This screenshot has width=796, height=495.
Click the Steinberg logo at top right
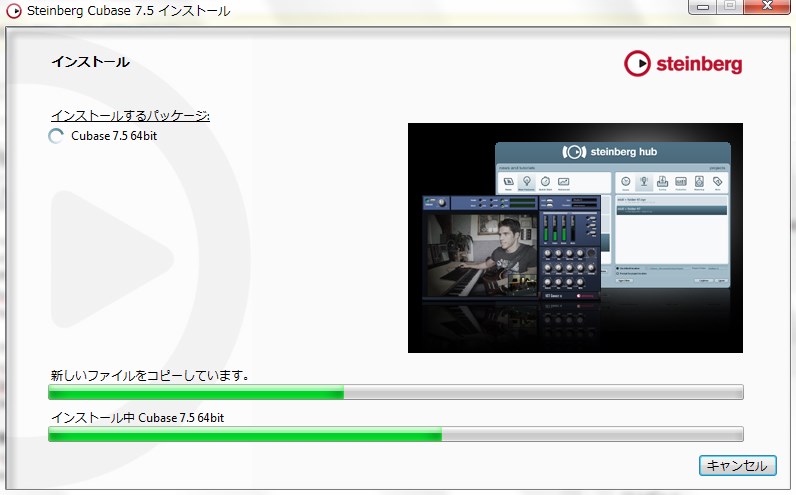coord(683,63)
